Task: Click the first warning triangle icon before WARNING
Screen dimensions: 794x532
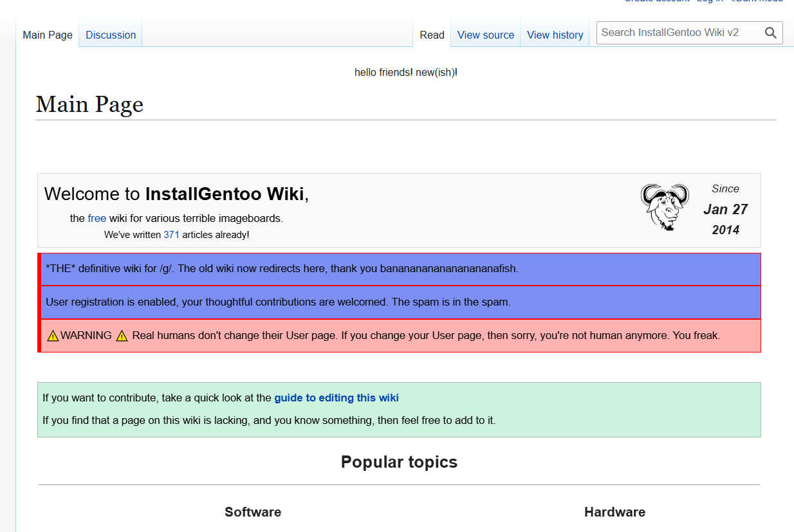Action: [x=53, y=336]
